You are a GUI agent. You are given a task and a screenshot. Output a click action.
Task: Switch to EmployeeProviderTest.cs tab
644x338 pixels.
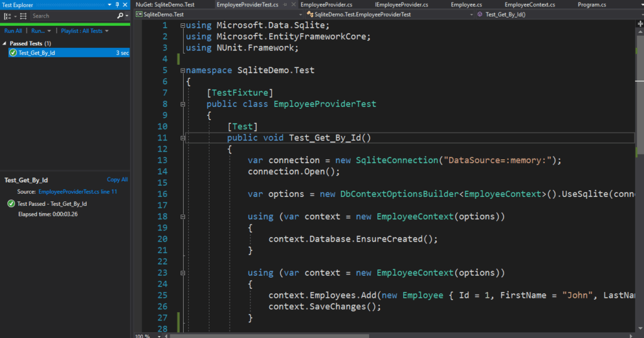click(x=247, y=5)
